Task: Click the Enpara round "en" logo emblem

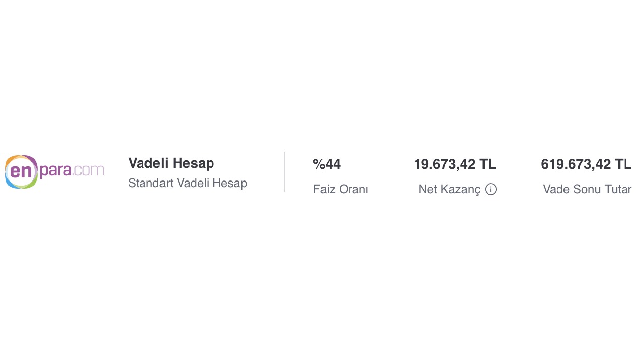Action: (x=21, y=171)
